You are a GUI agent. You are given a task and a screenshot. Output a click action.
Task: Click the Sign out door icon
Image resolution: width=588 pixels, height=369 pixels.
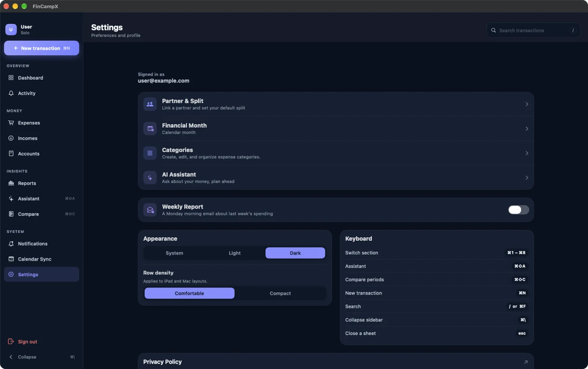[x=11, y=342]
